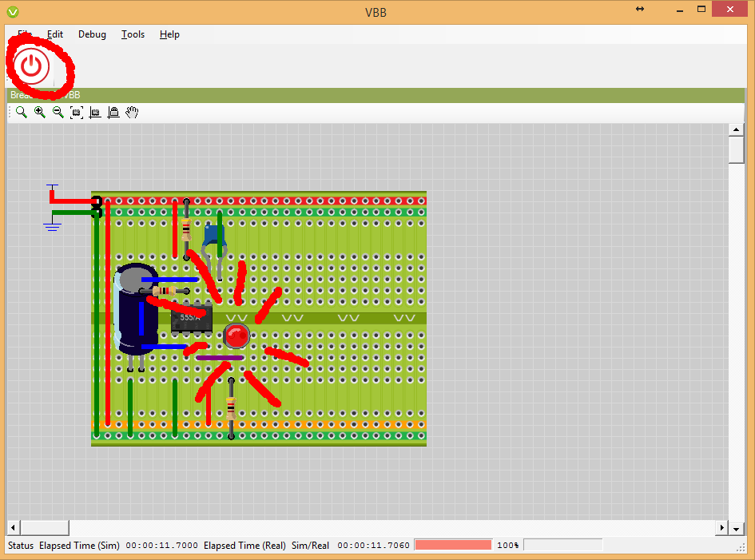755x560 pixels.
Task: Select the zoom-in tool
Action: 39,112
